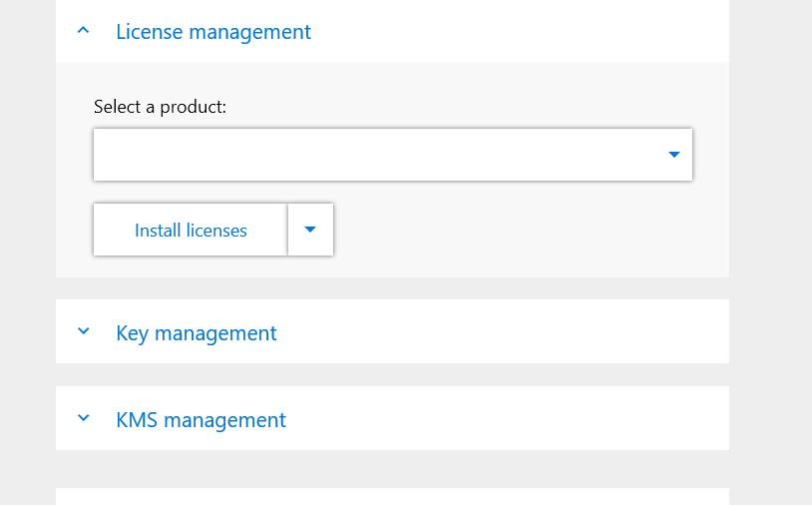Expand KMS management using its chevron icon
The height and width of the screenshot is (505, 812).
pyautogui.click(x=83, y=417)
